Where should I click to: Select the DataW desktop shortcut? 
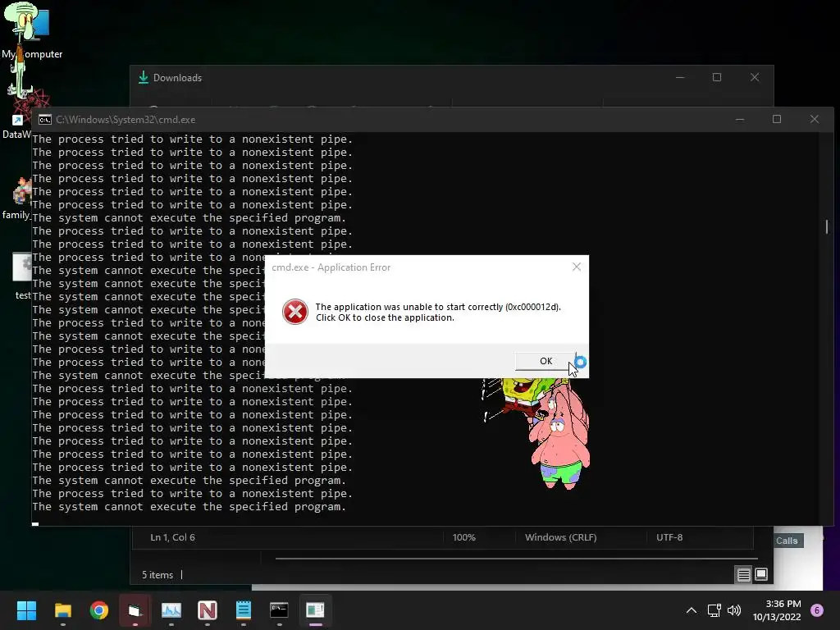click(x=19, y=115)
